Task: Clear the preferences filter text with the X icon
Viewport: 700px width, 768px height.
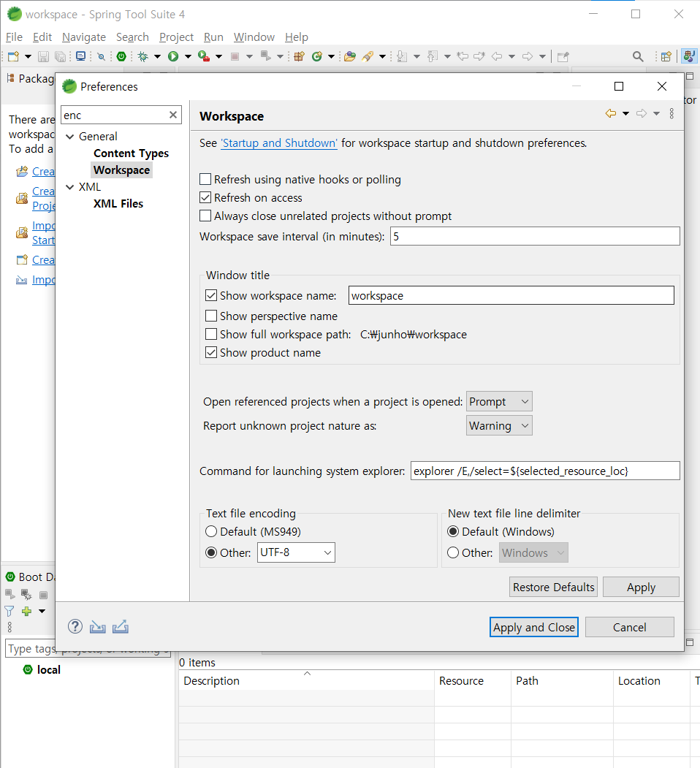Action: [x=173, y=115]
